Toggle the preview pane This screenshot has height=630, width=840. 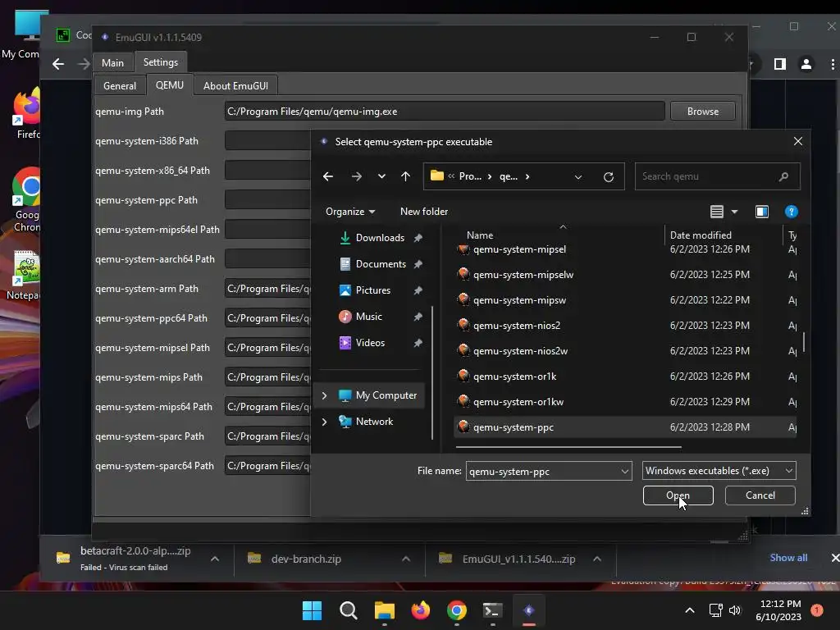point(762,212)
